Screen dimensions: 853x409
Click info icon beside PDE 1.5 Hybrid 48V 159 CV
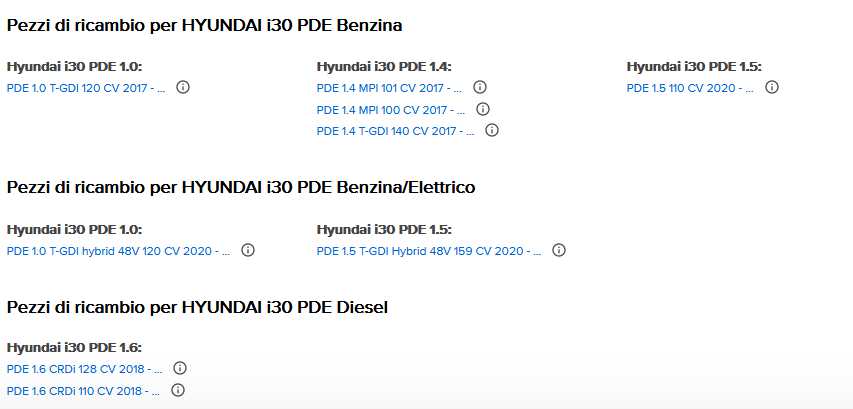[x=558, y=250]
